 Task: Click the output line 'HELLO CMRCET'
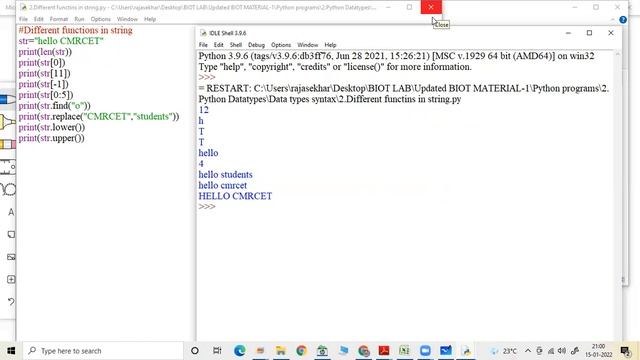point(235,196)
